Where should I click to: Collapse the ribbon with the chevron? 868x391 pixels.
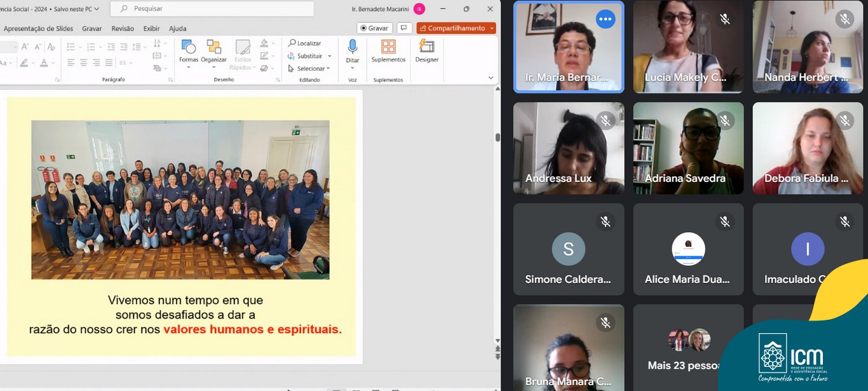[490, 78]
